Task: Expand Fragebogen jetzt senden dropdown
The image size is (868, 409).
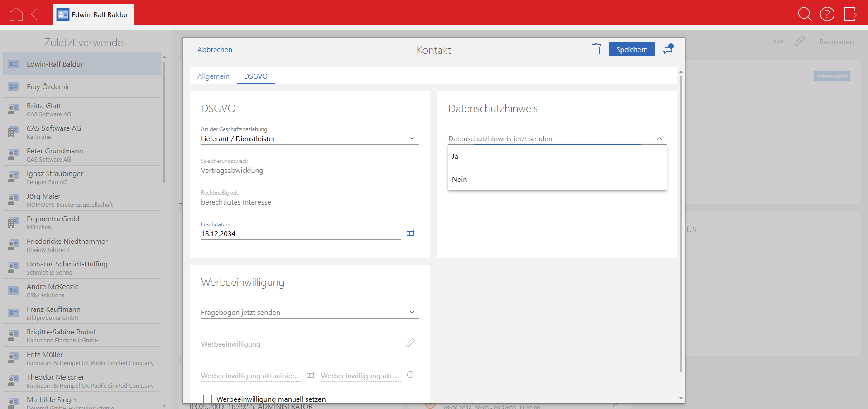Action: (x=412, y=312)
